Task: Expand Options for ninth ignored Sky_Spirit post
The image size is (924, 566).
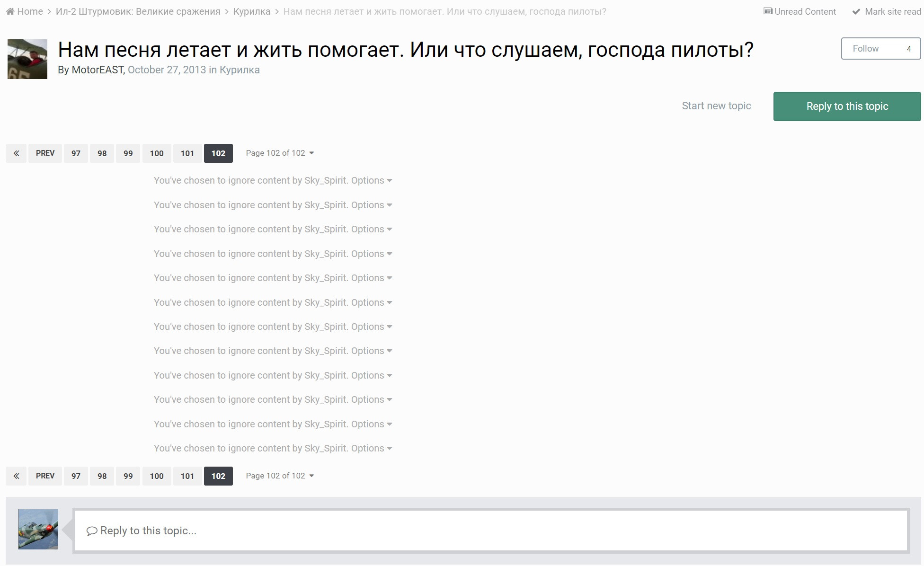Action: [372, 375]
